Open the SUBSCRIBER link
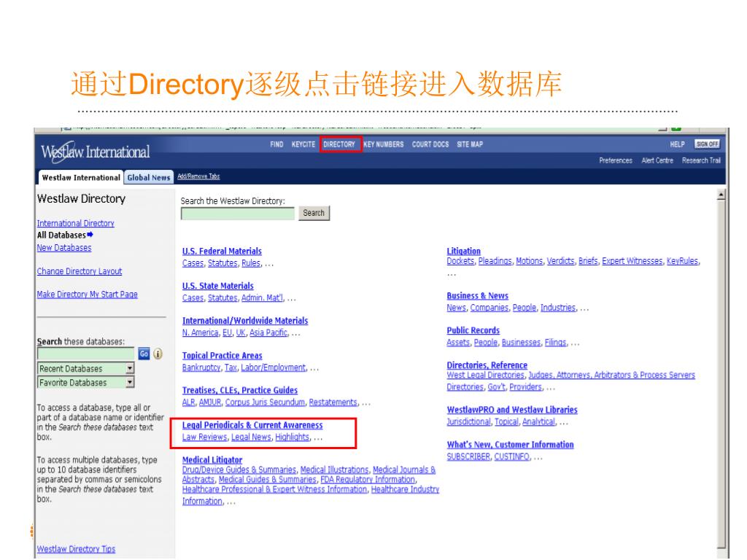This screenshot has width=747, height=560. [468, 456]
